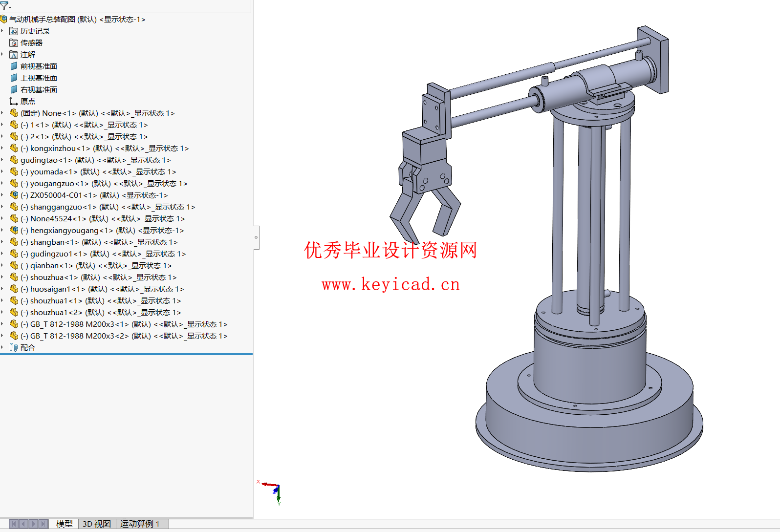The height and width of the screenshot is (532, 780).
Task: Expand the 配合 mates group
Action: 2,348
